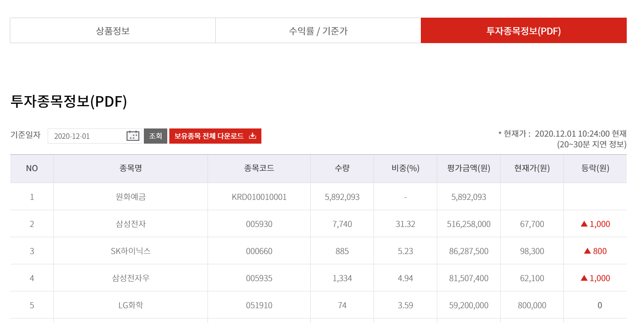The image size is (644, 323).
Task: Click valuation amount 86,287,500
Action: (x=469, y=251)
